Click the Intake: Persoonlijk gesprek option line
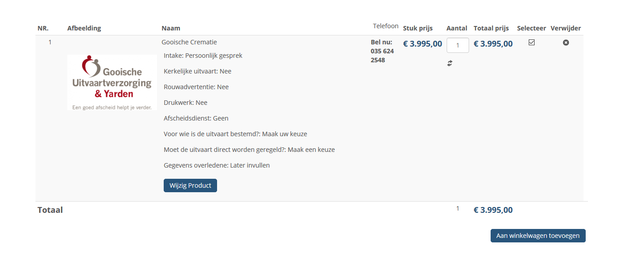The width and height of the screenshot is (644, 263). click(203, 56)
